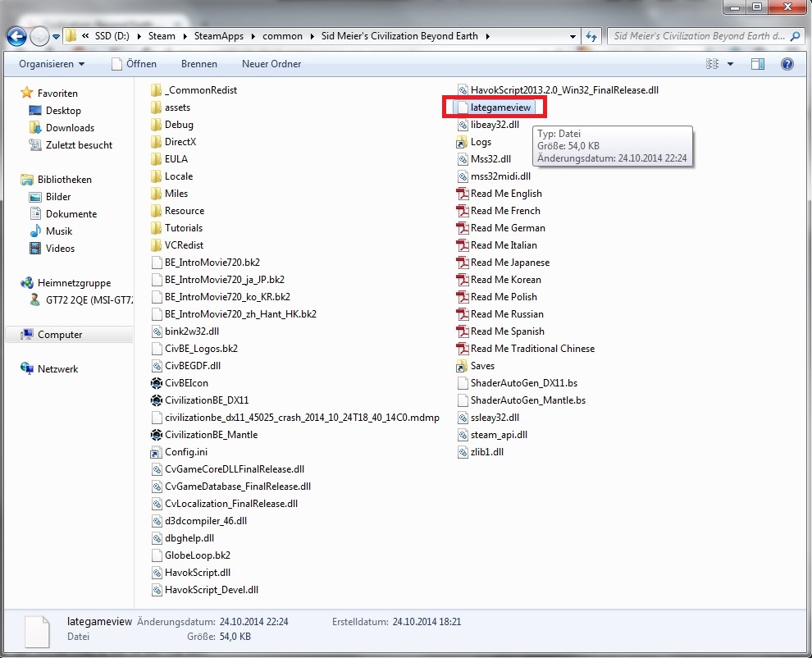This screenshot has width=812, height=658.
Task: Select the CivilizationBE_DX11 executable icon
Action: pos(157,400)
